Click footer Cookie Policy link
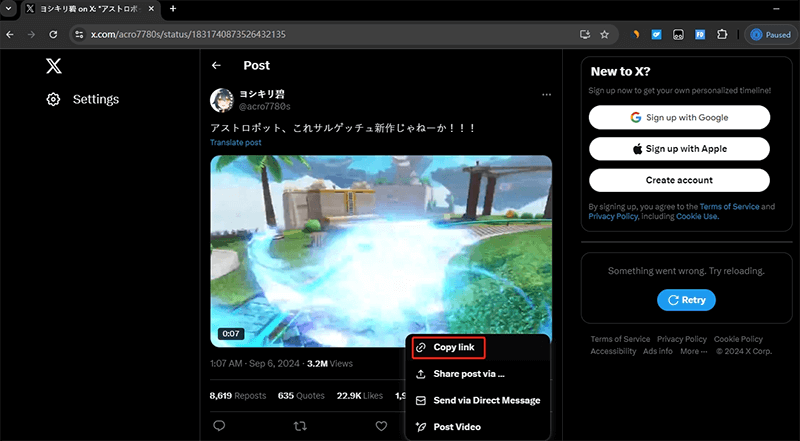This screenshot has height=441, width=800. coord(738,339)
